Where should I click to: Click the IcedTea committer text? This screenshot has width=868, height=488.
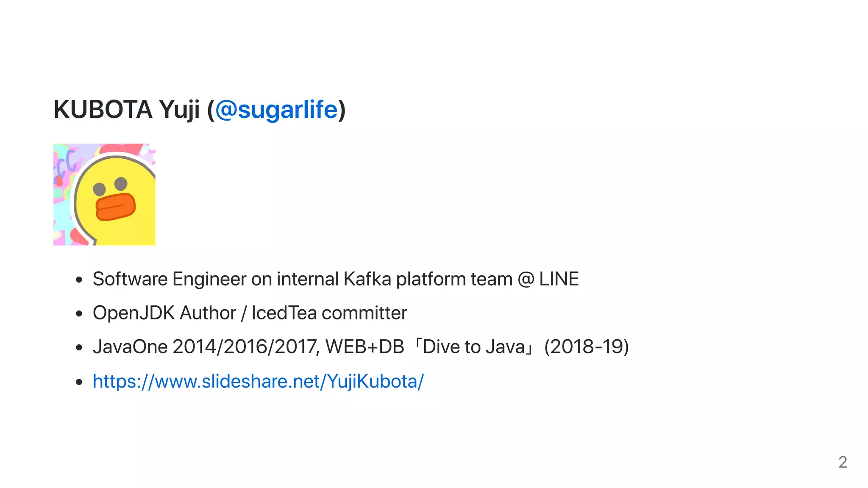329,313
